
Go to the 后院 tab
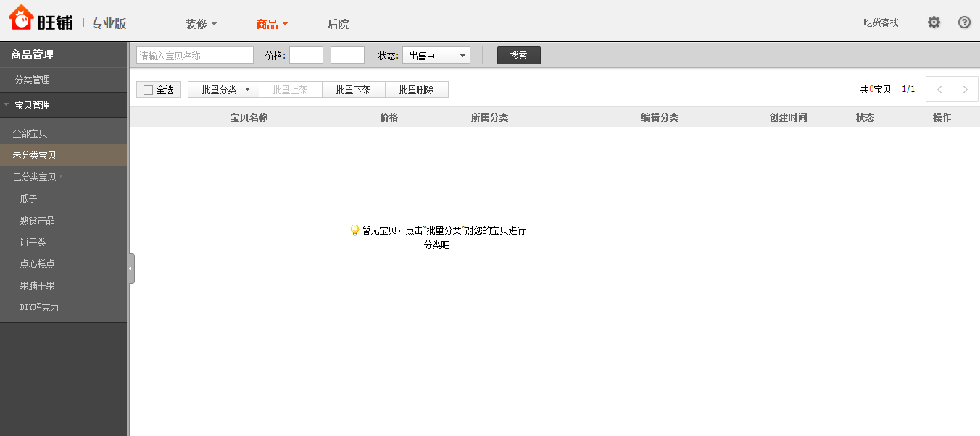[x=338, y=24]
